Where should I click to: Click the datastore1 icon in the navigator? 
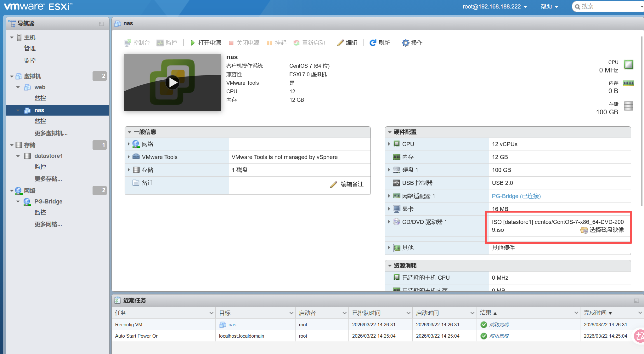tap(27, 156)
